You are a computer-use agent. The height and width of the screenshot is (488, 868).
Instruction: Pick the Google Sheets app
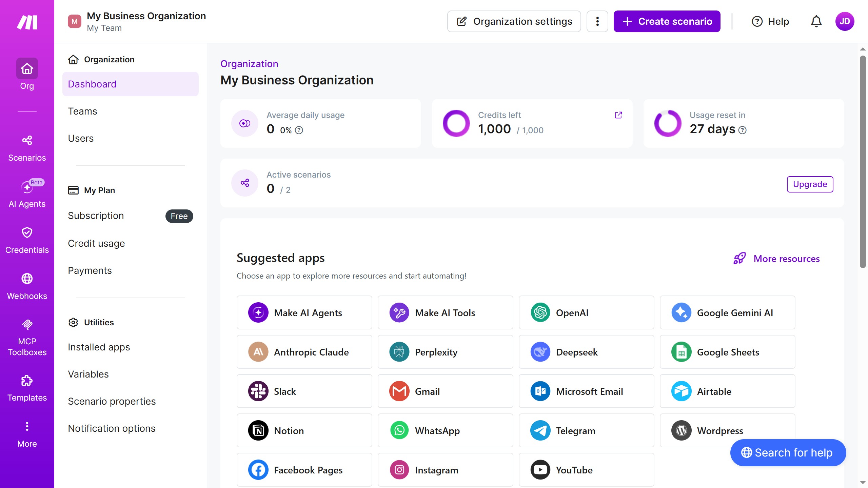click(x=728, y=352)
